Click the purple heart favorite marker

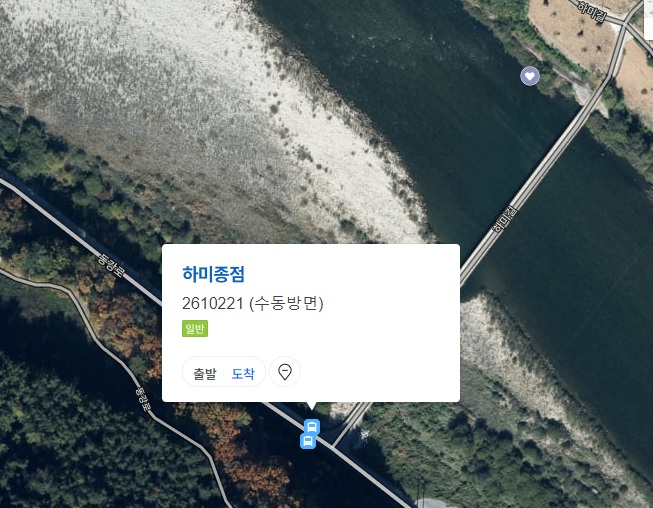pyautogui.click(x=530, y=76)
